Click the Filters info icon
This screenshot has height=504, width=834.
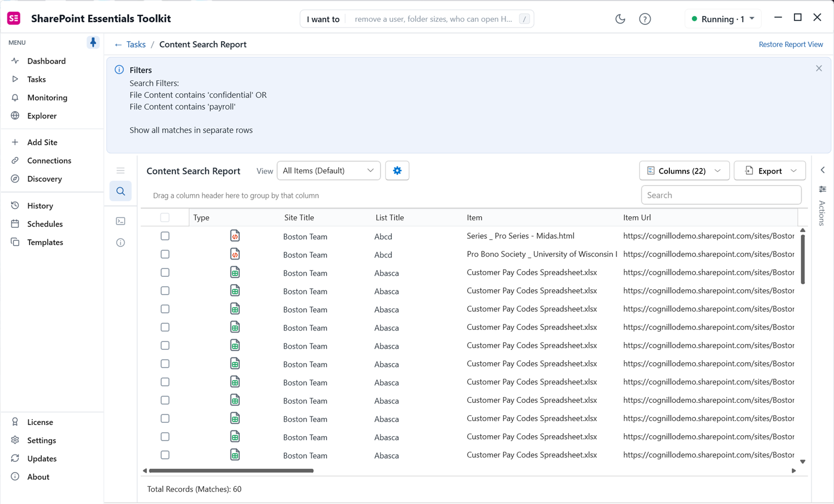pos(119,69)
